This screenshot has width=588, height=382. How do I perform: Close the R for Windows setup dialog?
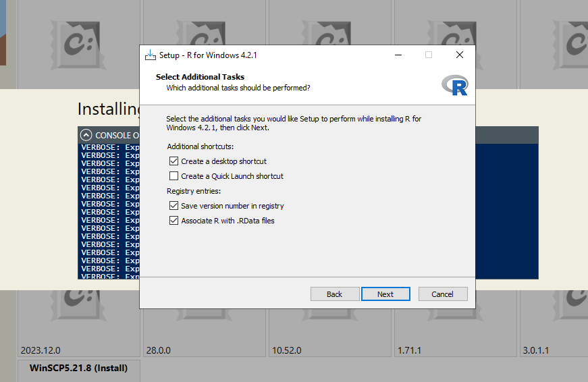coord(459,55)
